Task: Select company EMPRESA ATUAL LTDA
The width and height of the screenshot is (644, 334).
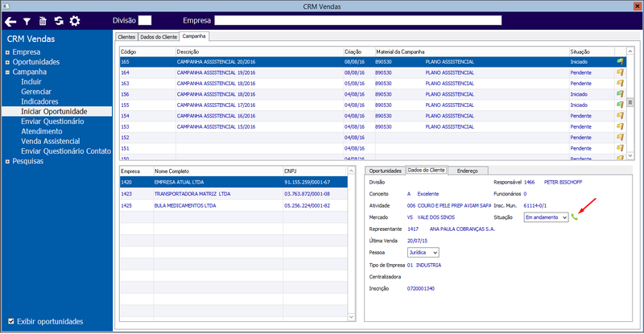Action: [233, 182]
